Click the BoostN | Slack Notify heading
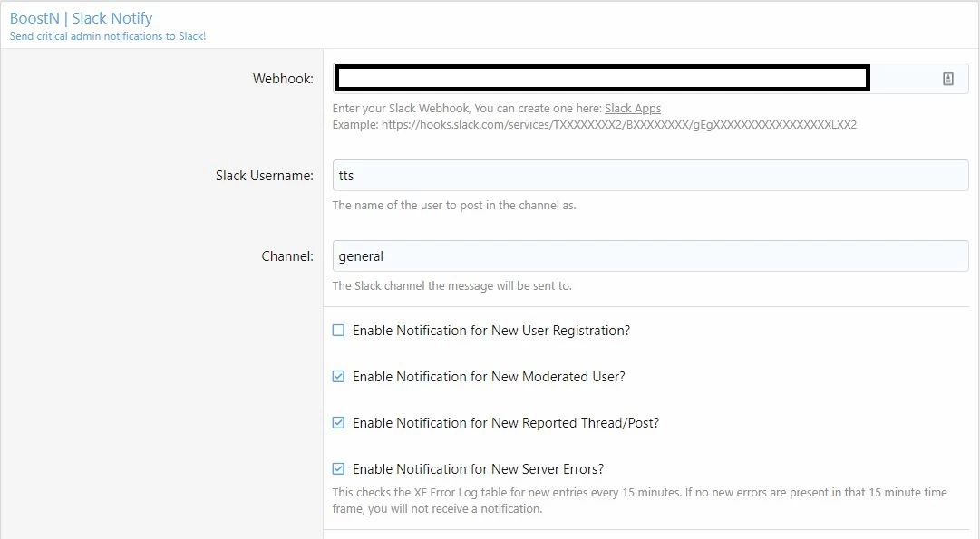Viewport: 980px width, 539px height. tap(81, 19)
